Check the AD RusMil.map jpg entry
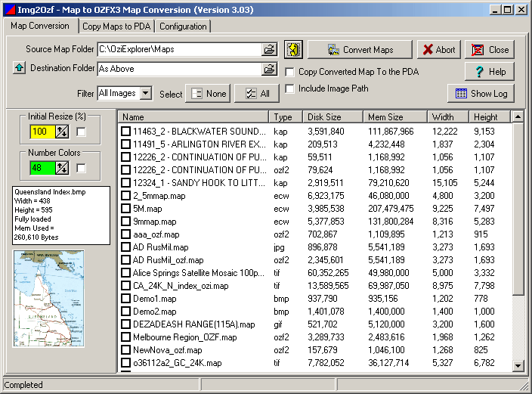Image resolution: width=532 pixels, height=394 pixels. click(x=126, y=247)
